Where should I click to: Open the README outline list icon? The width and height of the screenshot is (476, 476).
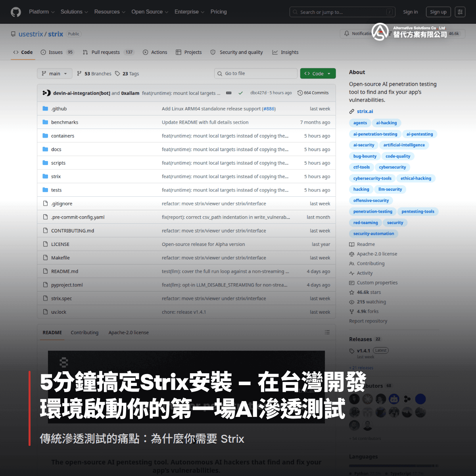point(327,332)
